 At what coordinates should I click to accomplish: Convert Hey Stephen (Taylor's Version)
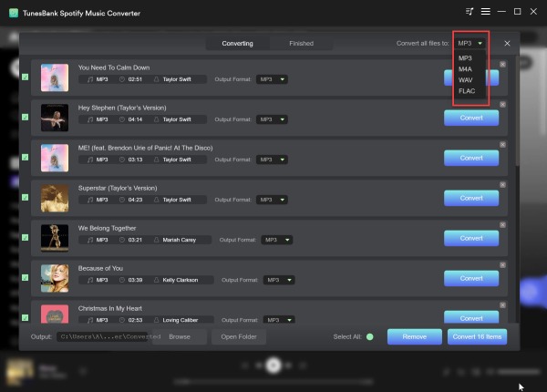[471, 118]
